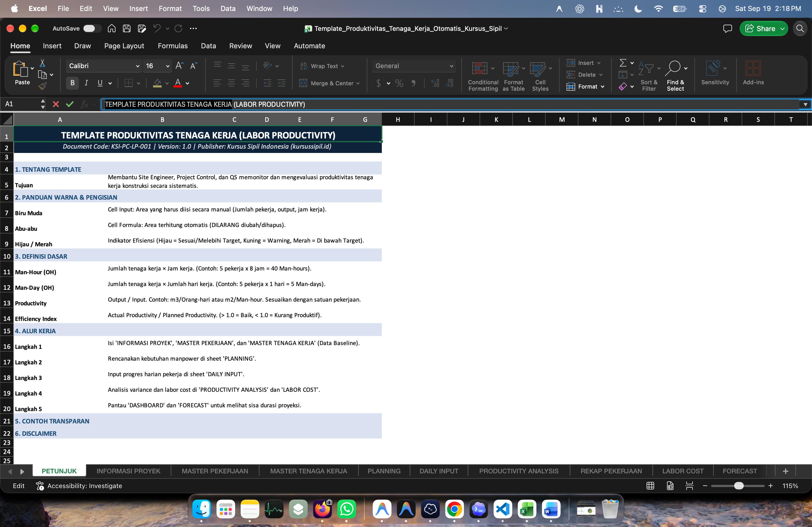Click the search magnifier in title bar
Screen dimensions: 812x527
coord(800,29)
